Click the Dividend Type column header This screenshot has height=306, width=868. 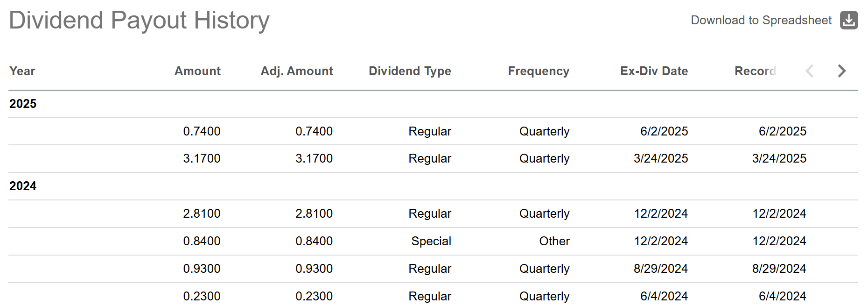click(x=410, y=71)
